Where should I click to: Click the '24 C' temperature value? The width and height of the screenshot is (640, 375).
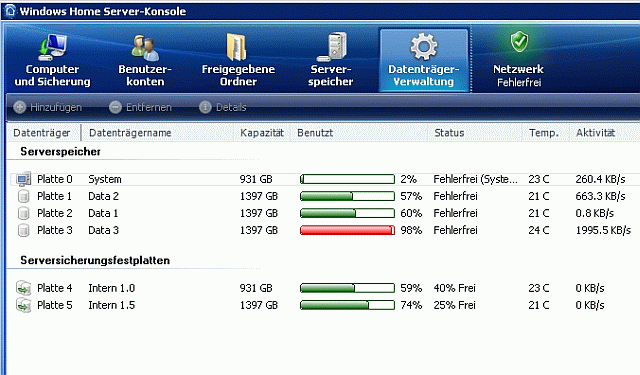[x=539, y=230]
